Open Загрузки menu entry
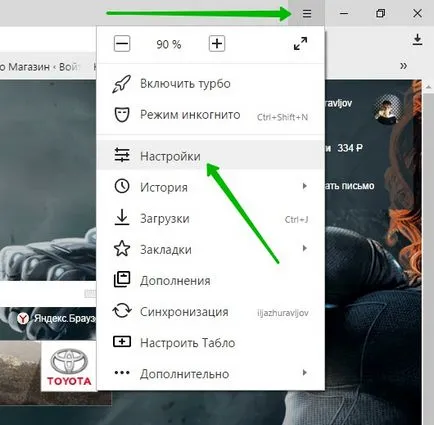Viewport: 434px width, 425px height. pos(210,218)
